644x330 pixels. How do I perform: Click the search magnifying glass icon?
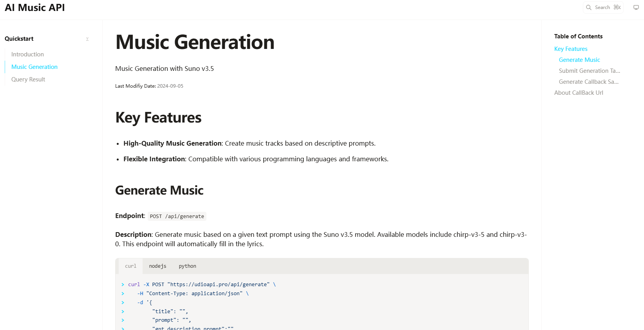588,7
